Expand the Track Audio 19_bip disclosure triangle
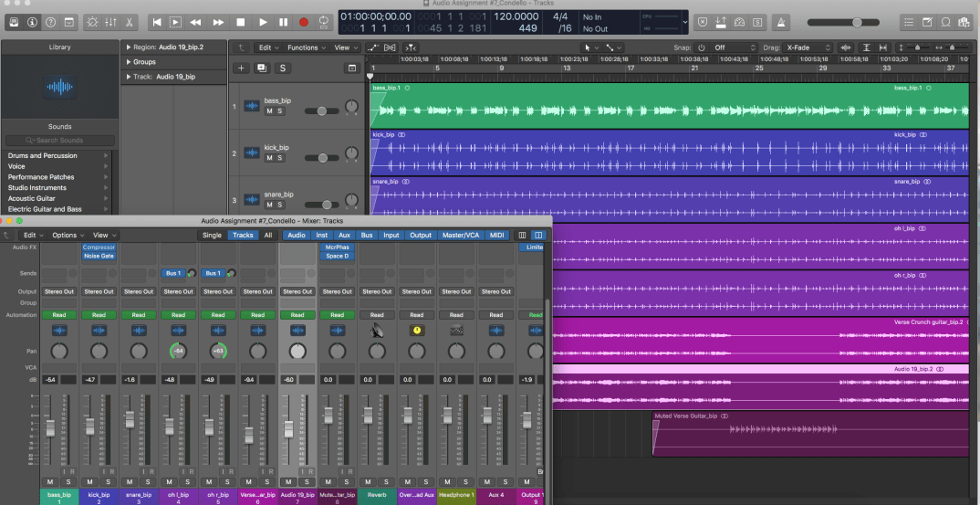 129,77
